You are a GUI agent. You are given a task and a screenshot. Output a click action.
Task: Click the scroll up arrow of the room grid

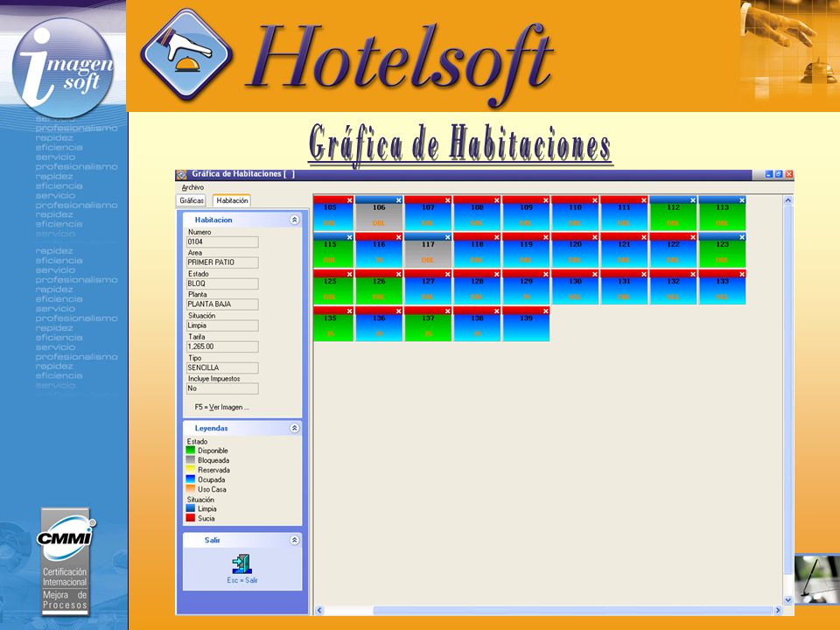(788, 200)
